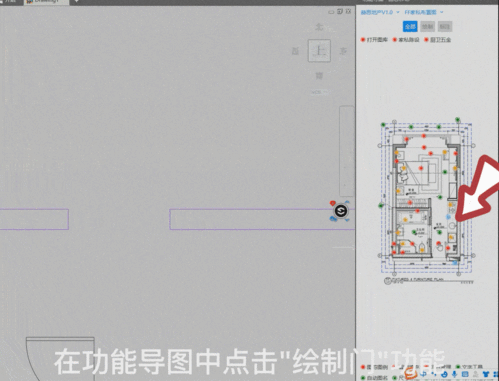Minimize the drawing viewport window
Image resolution: width=499 pixels, height=381 pixels.
[331, 12]
